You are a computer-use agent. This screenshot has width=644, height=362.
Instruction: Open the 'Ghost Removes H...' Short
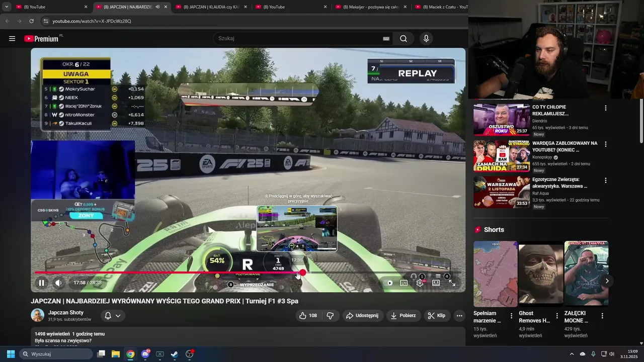pos(541,274)
